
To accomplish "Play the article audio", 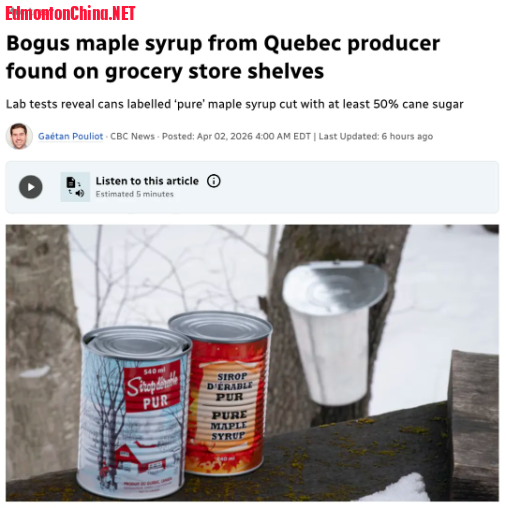I will (x=31, y=187).
